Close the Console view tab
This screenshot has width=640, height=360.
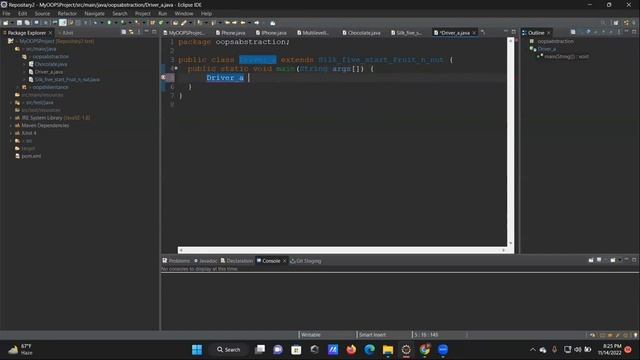284,260
